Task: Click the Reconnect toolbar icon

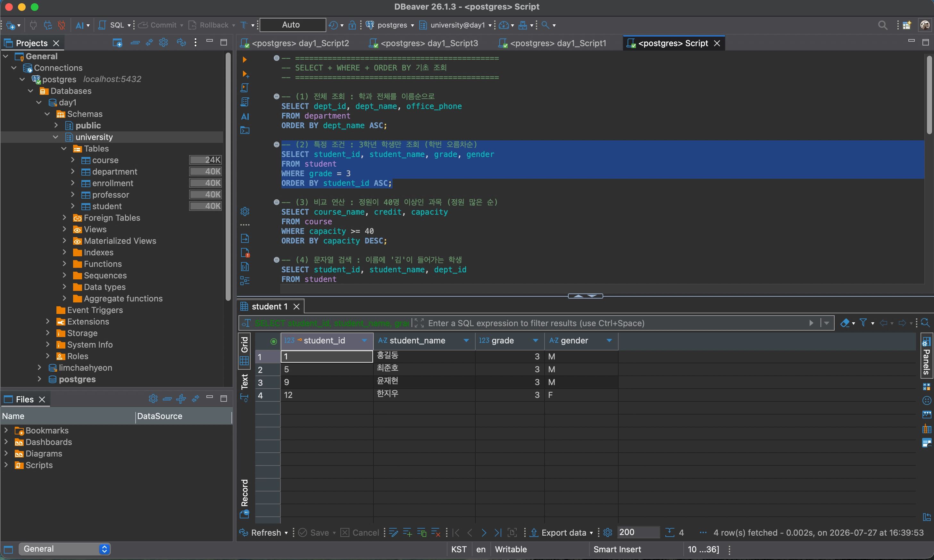Action: click(47, 25)
